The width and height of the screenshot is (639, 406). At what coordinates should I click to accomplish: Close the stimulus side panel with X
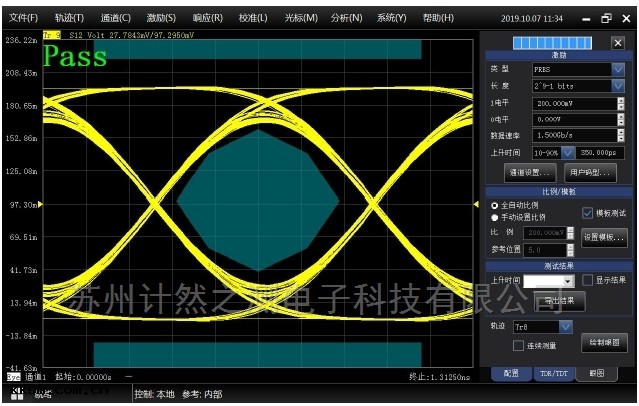coord(617,42)
